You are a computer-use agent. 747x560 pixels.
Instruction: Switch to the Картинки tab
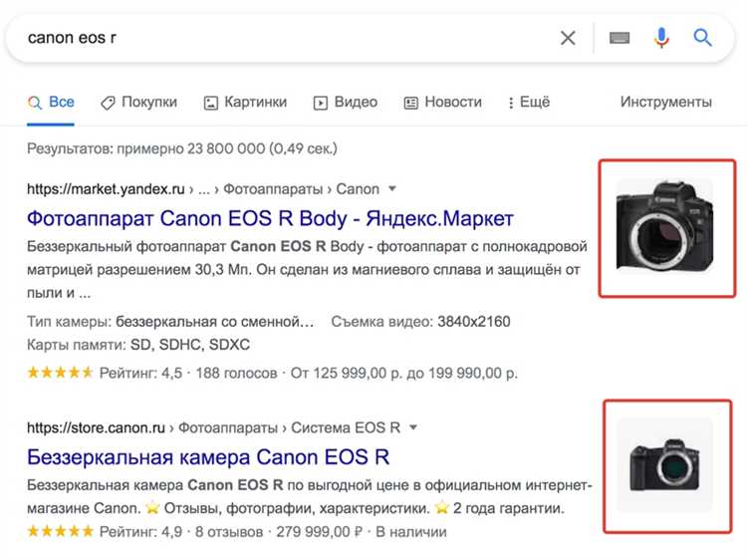(245, 102)
